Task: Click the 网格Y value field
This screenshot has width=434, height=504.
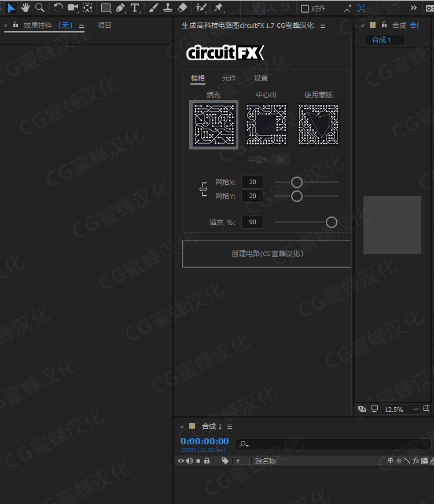Action: (252, 196)
